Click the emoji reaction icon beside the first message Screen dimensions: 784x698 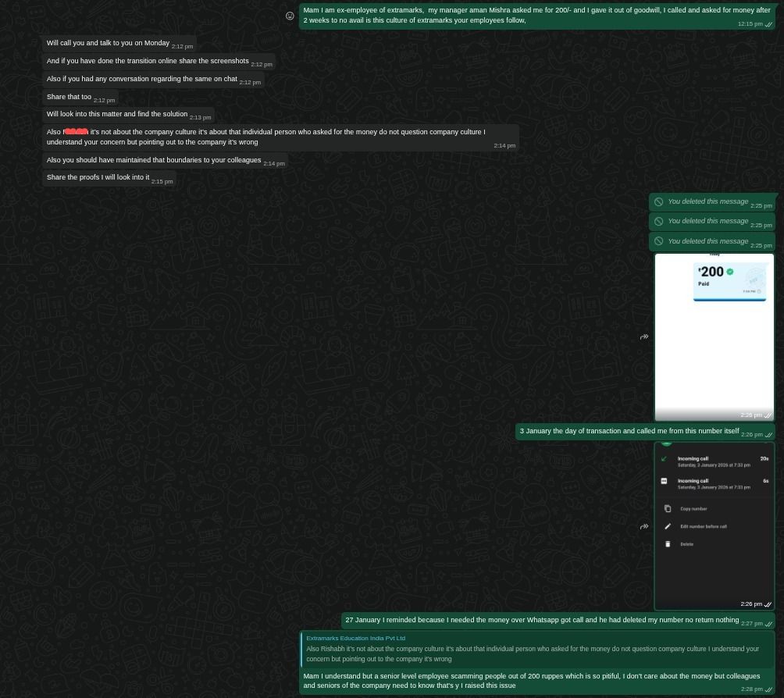click(290, 16)
